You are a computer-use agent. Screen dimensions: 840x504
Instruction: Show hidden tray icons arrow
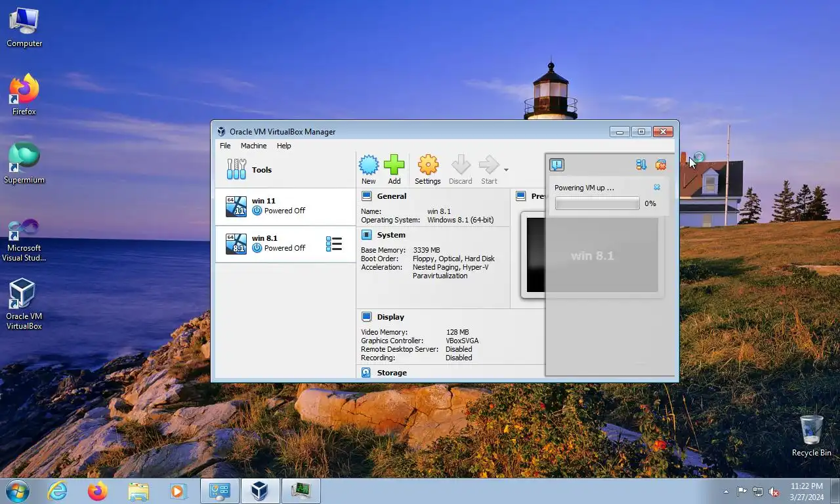[x=726, y=492]
